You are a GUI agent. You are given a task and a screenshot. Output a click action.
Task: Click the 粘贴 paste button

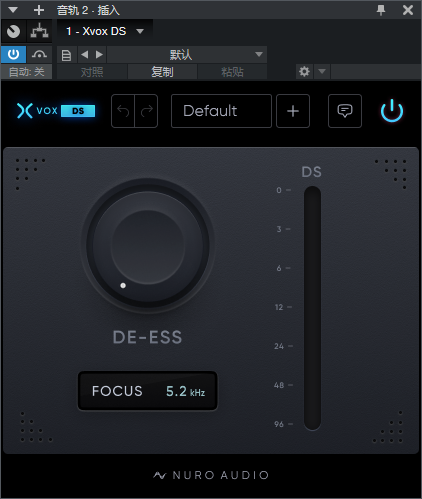coord(232,72)
